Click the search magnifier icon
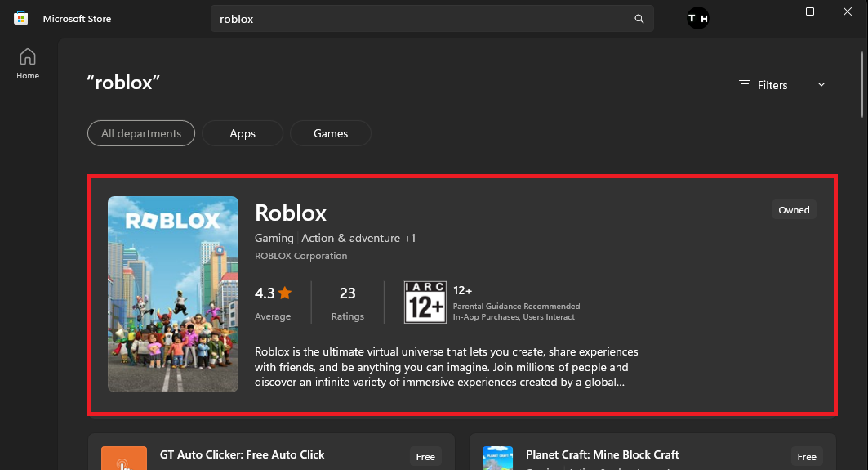 click(x=639, y=19)
